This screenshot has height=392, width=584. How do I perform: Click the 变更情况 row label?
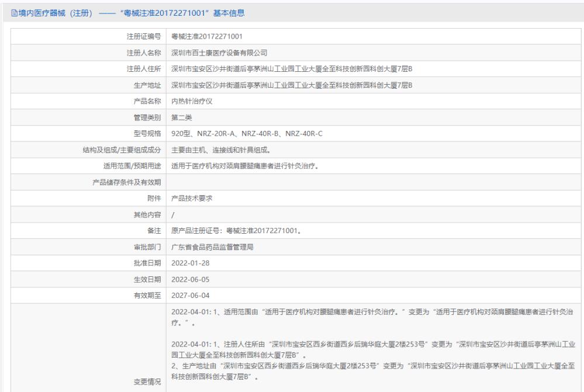click(147, 382)
